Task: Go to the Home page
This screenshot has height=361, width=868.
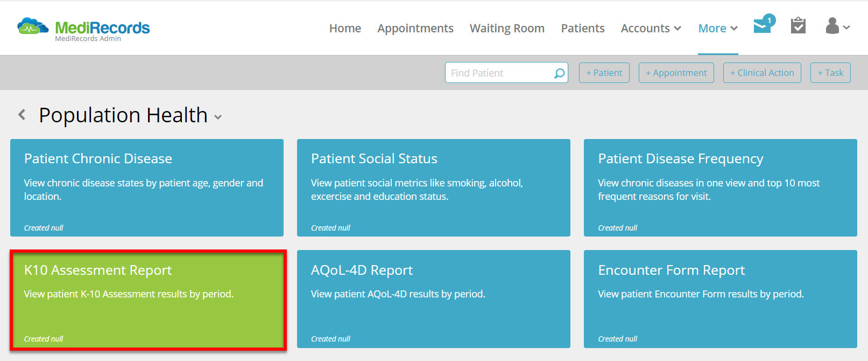Action: (345, 28)
